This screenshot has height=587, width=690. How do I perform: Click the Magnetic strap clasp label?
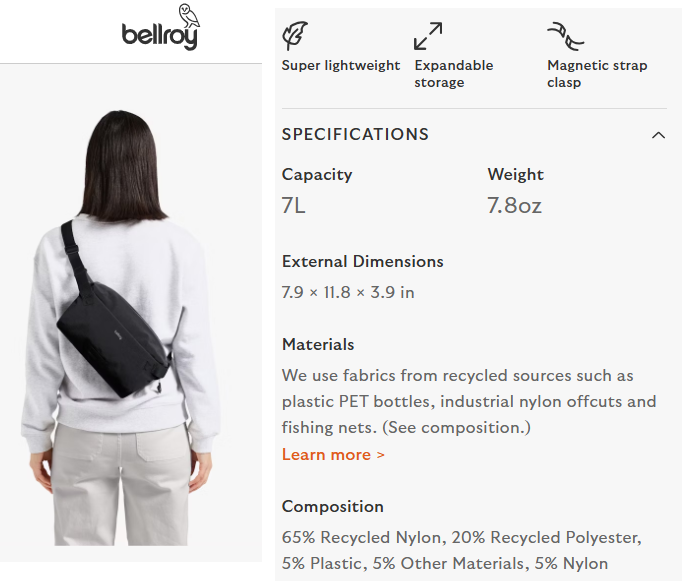point(597,74)
